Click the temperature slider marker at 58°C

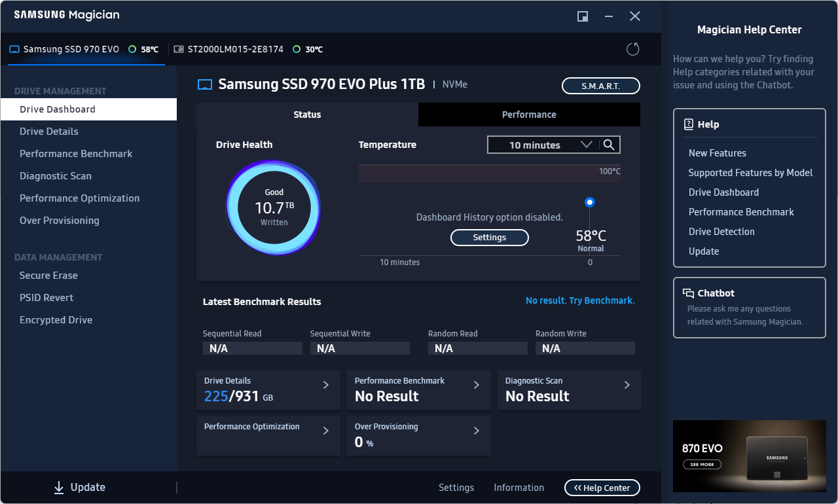click(590, 202)
